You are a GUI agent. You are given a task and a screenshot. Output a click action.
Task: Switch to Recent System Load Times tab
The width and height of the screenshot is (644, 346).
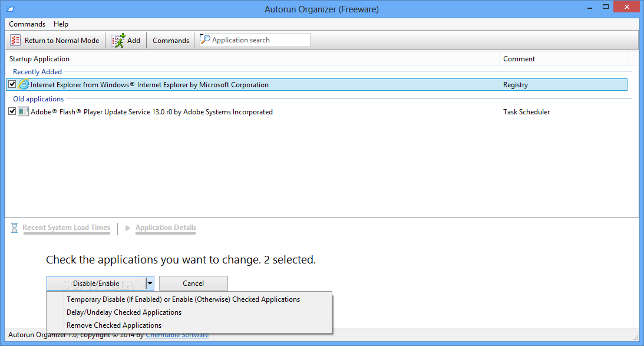67,228
